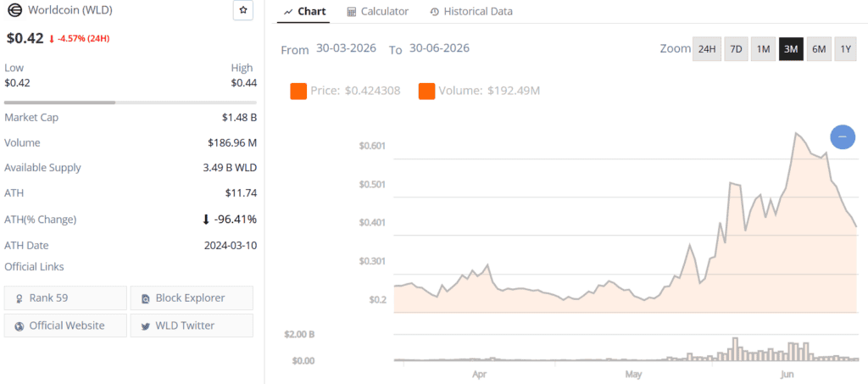The height and width of the screenshot is (384, 868).
Task: Set chart zoom to 7D
Action: point(736,49)
